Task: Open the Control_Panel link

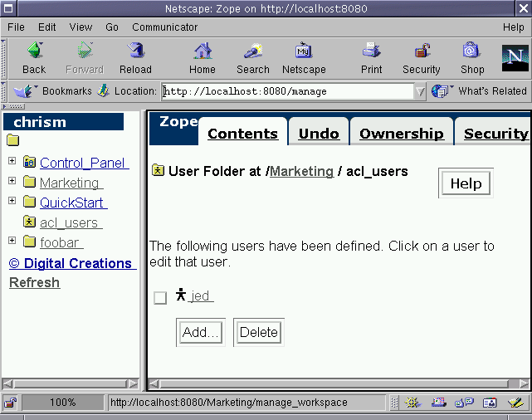Action: coord(84,163)
